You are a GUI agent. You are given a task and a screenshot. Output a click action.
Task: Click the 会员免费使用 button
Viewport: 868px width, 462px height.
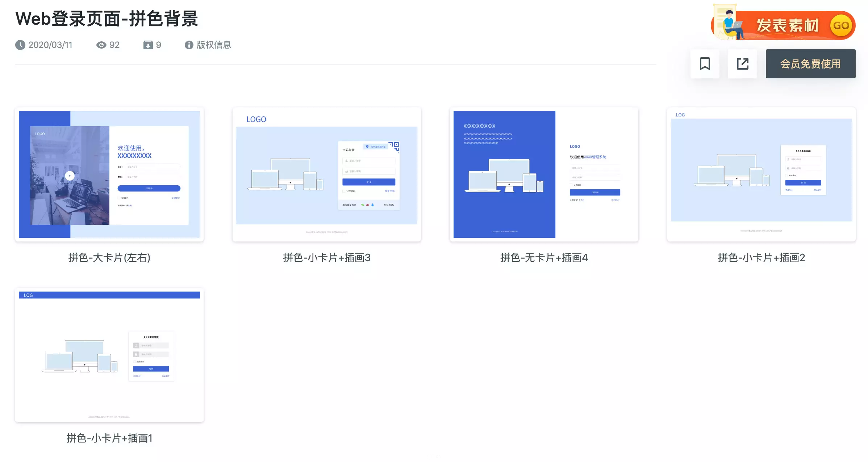point(810,64)
